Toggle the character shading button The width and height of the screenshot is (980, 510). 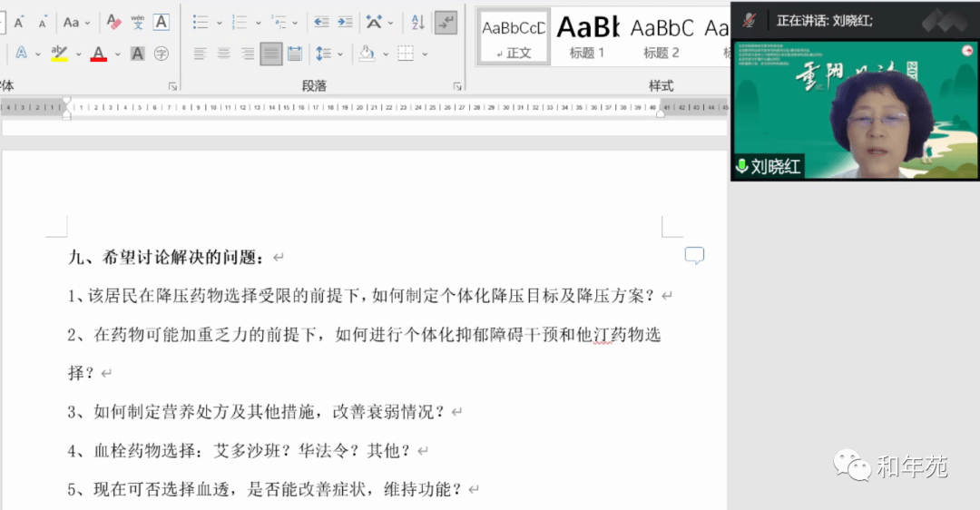[137, 54]
